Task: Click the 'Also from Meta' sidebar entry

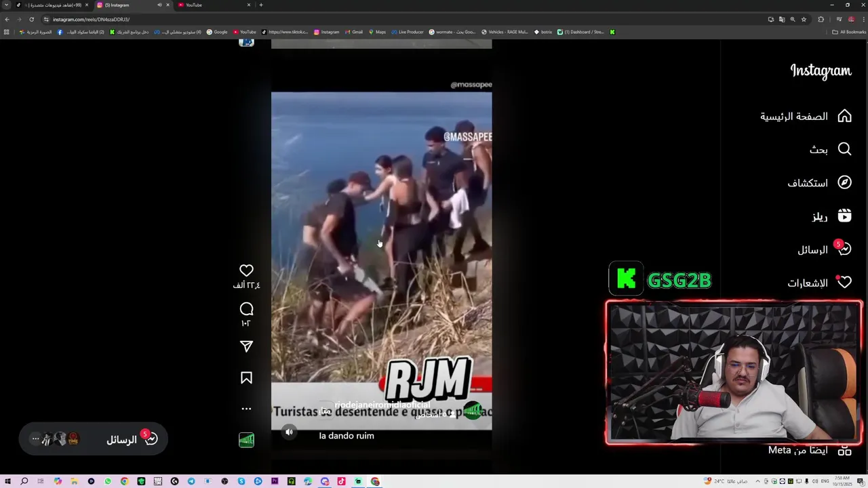Action: [x=810, y=450]
